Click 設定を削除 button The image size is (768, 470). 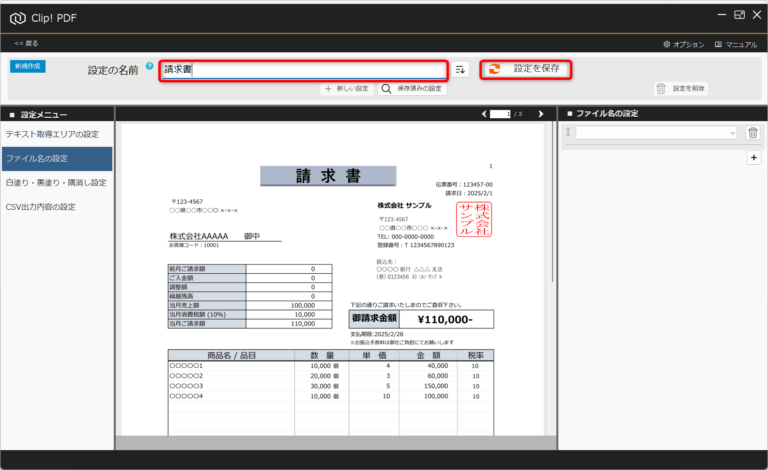click(x=680, y=89)
